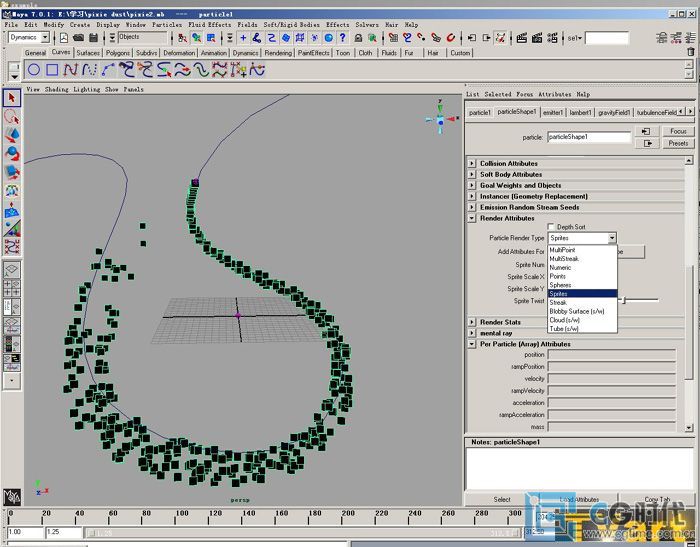This screenshot has height=547, width=700.
Task: Activate the Show Manipulator tool in toolbox
Action: coord(12,227)
